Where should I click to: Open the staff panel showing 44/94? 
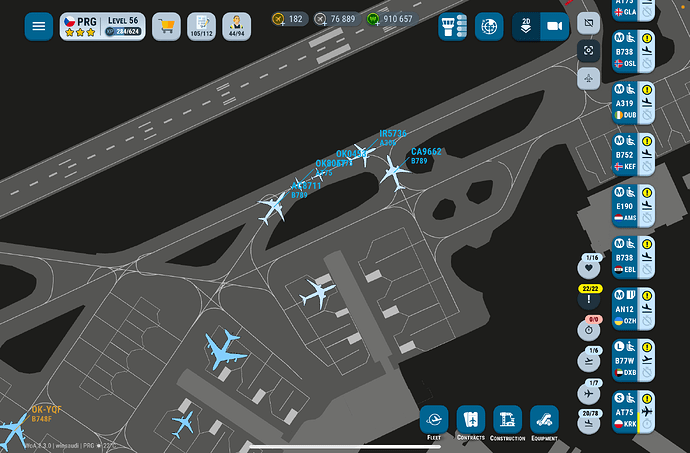(237, 26)
